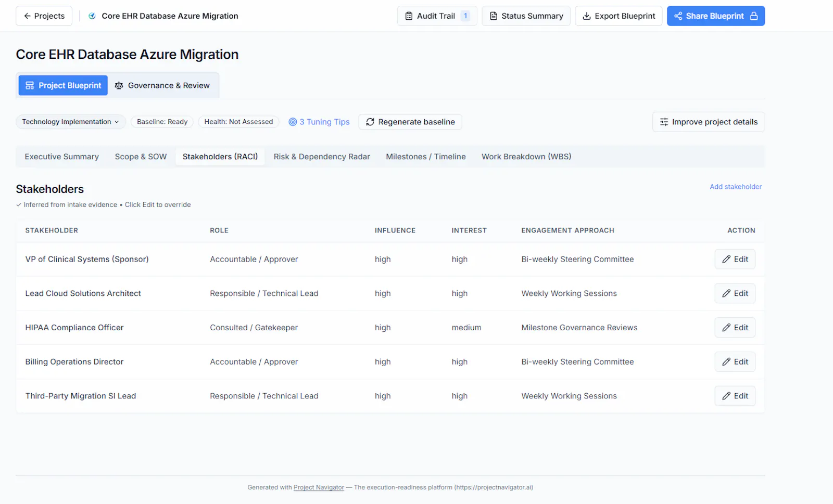
Task: Go back to Projects
Action: coord(44,16)
